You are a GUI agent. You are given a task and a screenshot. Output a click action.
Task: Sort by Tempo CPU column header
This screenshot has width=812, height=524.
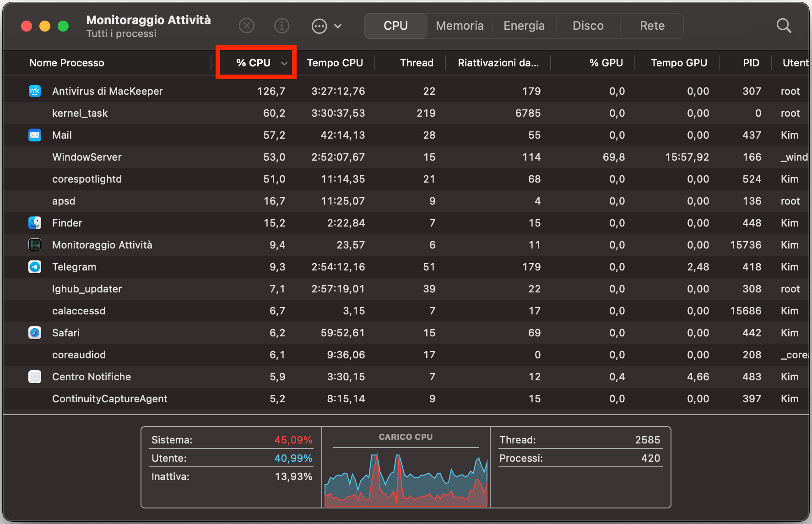335,63
